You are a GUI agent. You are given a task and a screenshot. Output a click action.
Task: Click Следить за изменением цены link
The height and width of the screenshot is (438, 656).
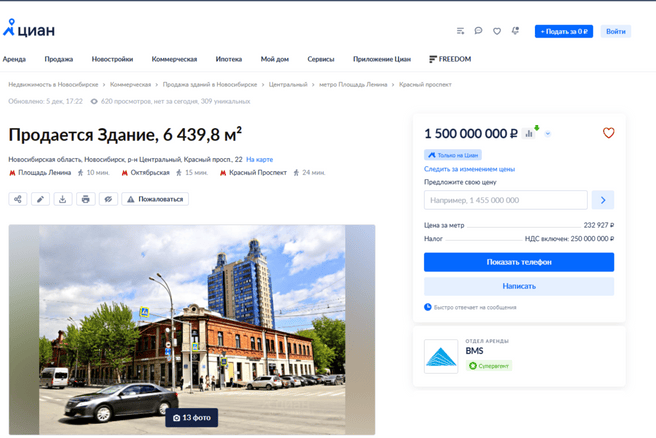coord(469,169)
